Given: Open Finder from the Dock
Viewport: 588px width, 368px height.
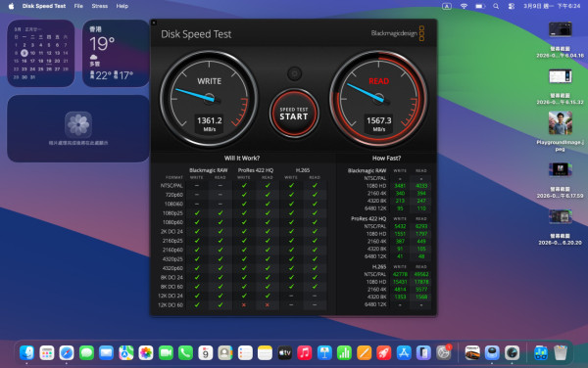Looking at the screenshot, I should coord(27,352).
